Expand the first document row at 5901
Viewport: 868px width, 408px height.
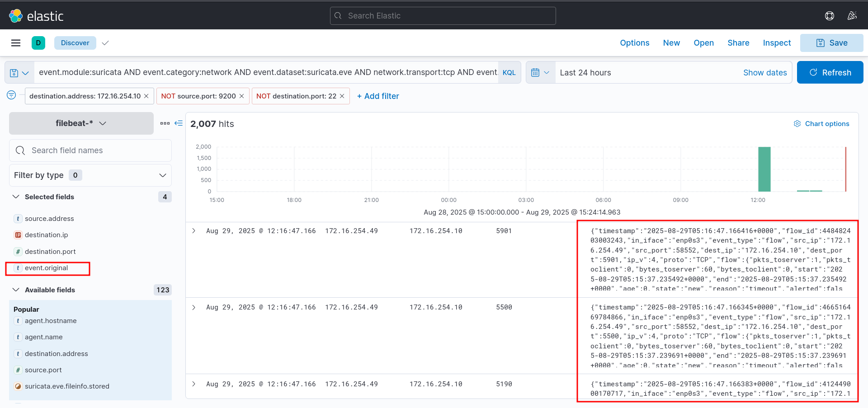pyautogui.click(x=194, y=231)
